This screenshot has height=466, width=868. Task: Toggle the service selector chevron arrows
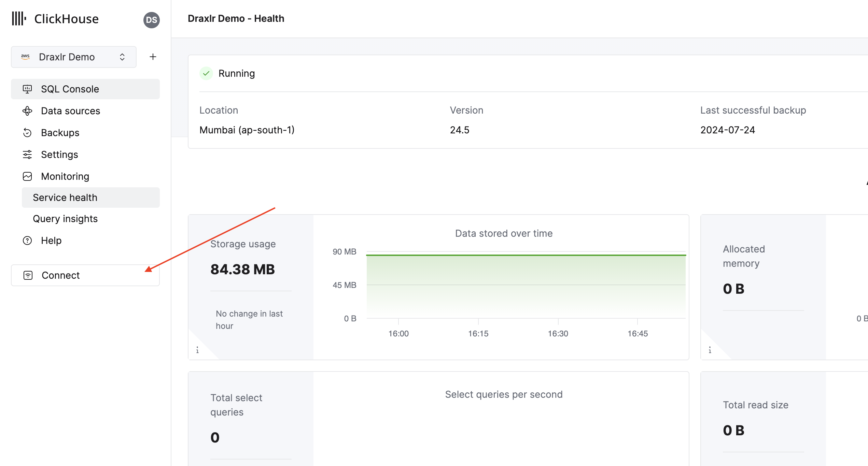coord(122,57)
